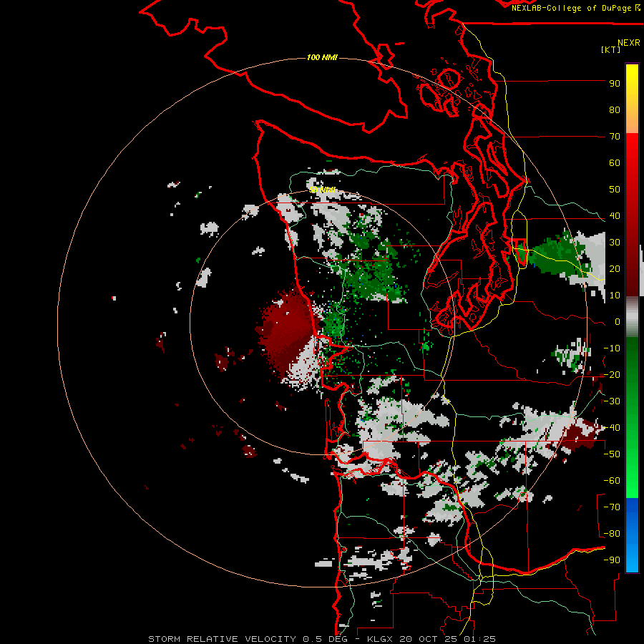Click the -60 value on the velocity scale
644x644 pixels.
click(x=612, y=481)
